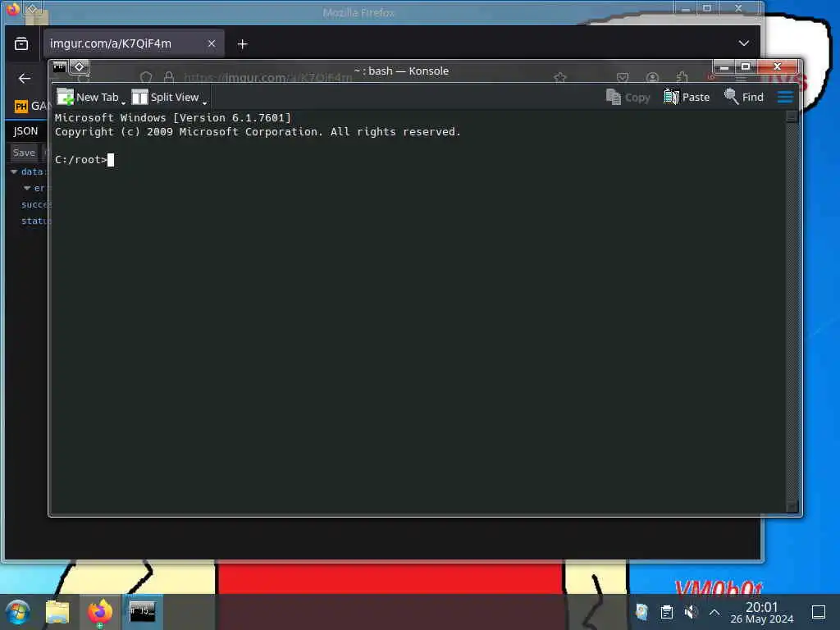Click the Firefox View icon
The height and width of the screenshot is (630, 840).
21,43
